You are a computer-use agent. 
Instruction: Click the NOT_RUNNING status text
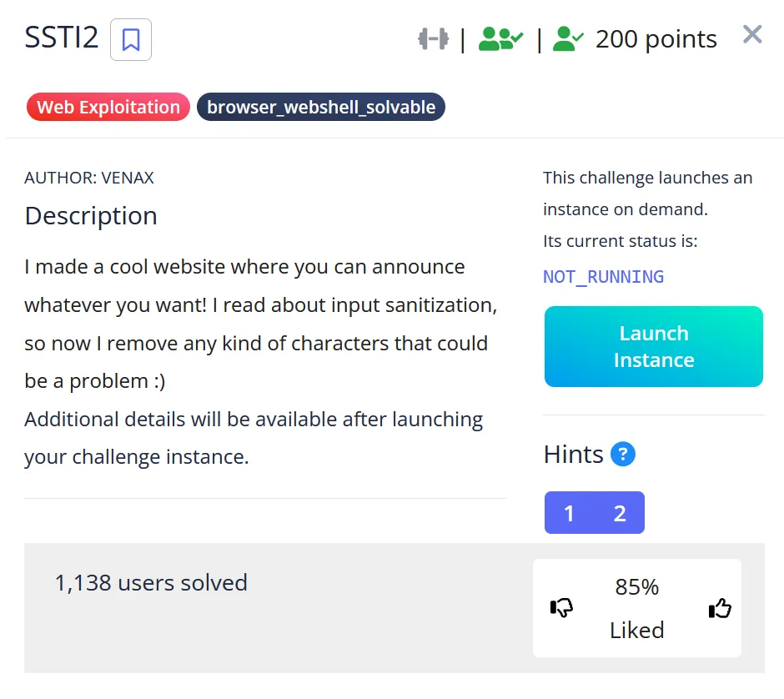click(x=603, y=277)
